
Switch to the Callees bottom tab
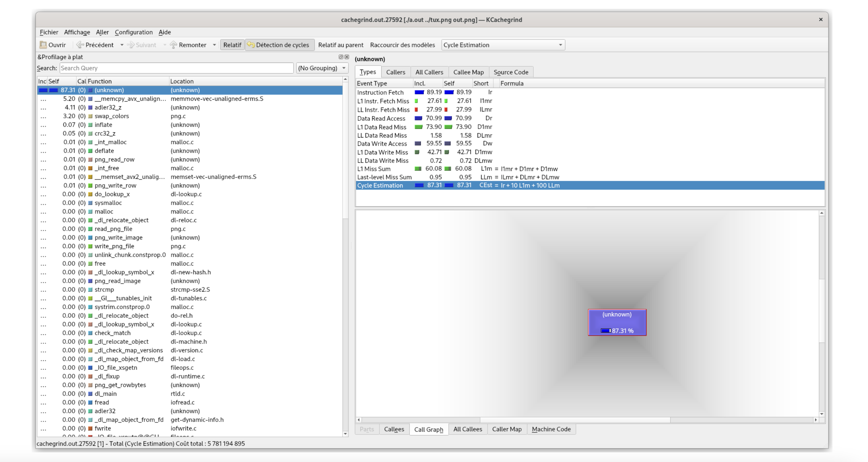pos(394,429)
